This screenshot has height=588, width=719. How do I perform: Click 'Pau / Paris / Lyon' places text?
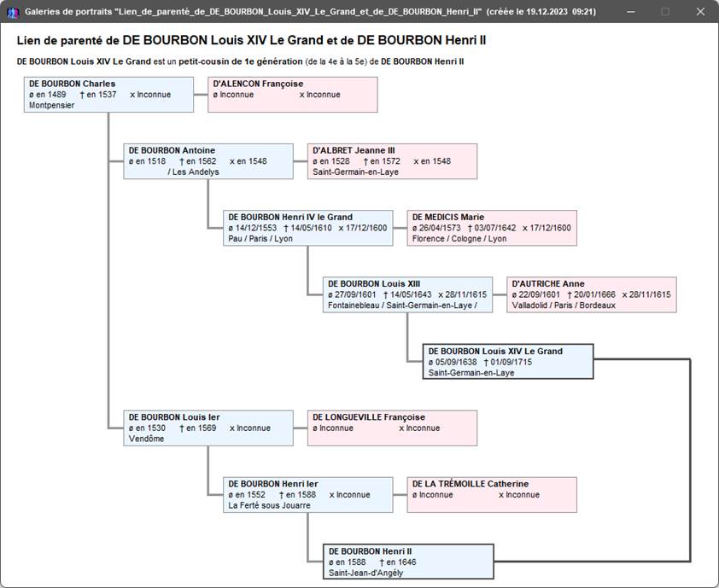(260, 239)
